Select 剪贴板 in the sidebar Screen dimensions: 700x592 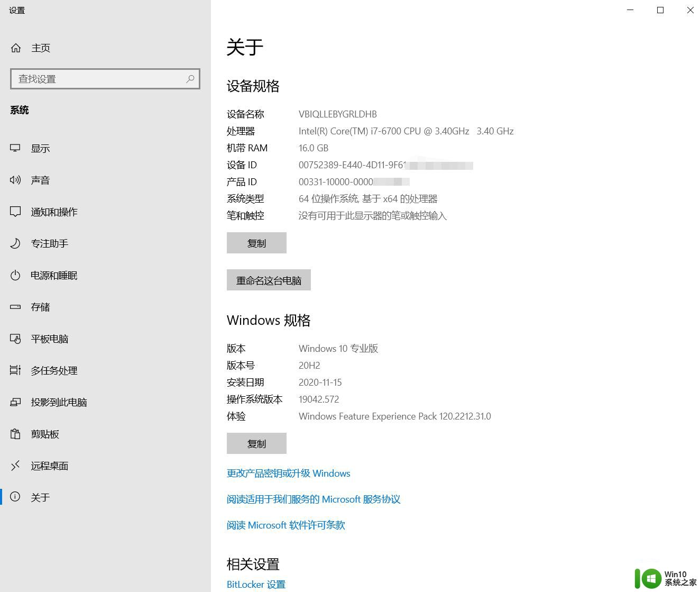tap(105, 434)
